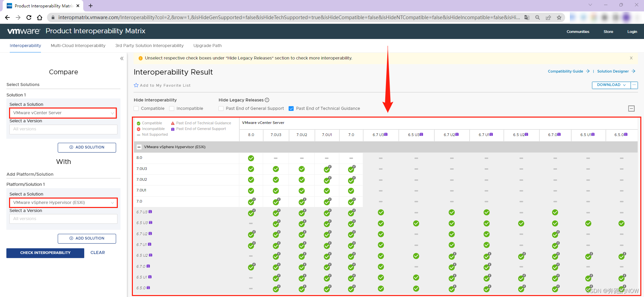Click ADD SOLUTION under Platform/Solution 1
Image resolution: width=644 pixels, height=297 pixels.
tap(87, 239)
